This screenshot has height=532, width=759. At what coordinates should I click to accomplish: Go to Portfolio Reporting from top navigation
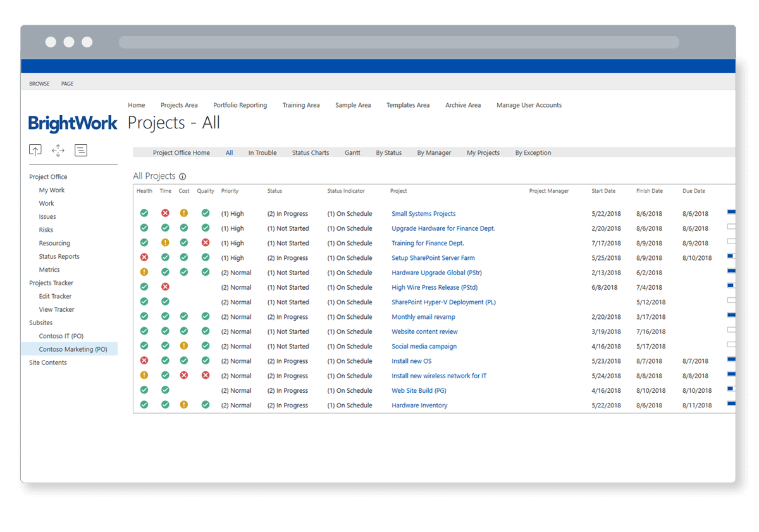point(240,105)
